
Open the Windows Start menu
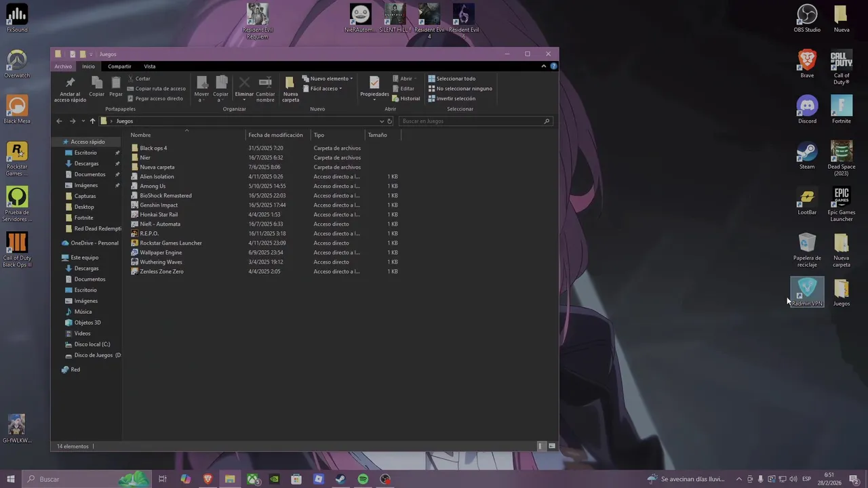pos(10,479)
